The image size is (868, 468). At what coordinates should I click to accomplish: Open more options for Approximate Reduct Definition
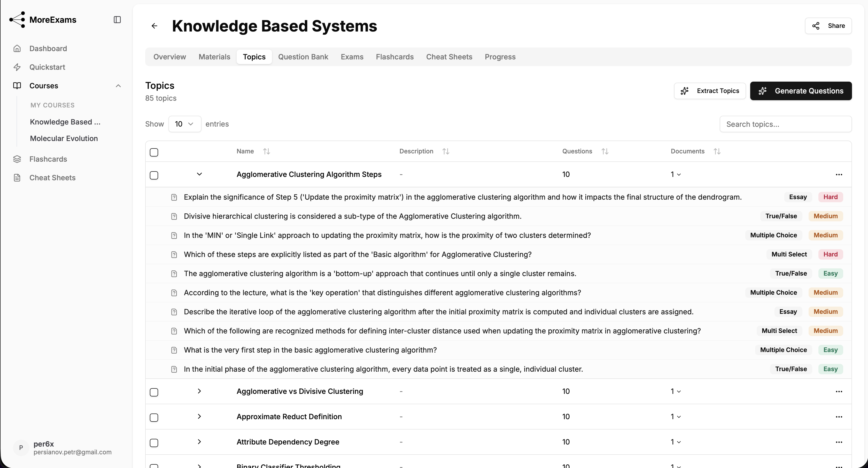[839, 417]
